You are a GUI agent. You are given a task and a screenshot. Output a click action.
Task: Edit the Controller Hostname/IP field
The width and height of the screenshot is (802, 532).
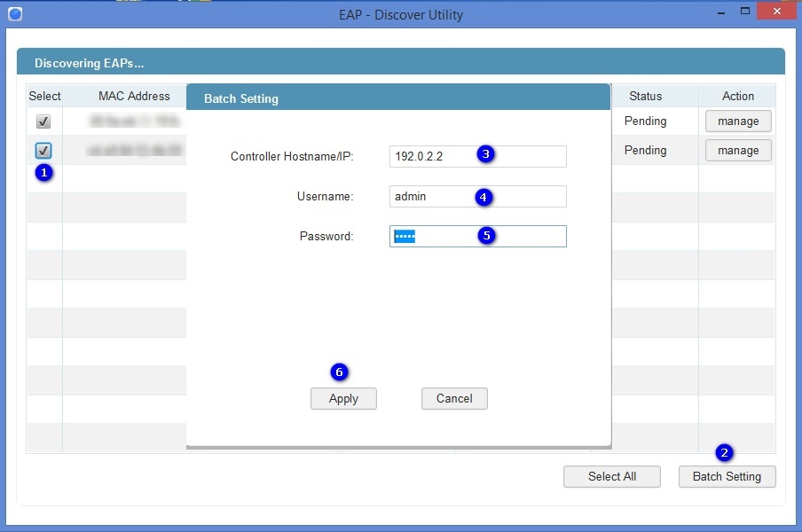(x=477, y=156)
